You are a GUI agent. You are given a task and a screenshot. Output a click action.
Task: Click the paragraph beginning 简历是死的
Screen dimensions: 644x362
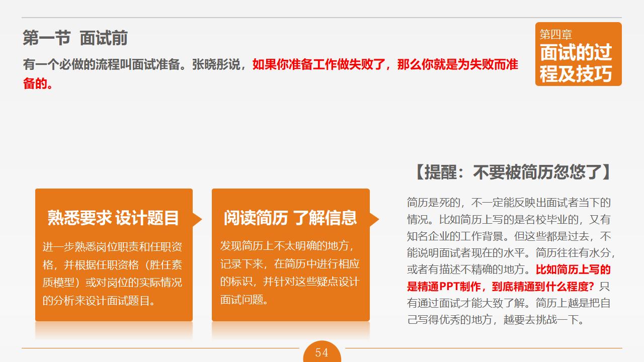(x=511, y=261)
